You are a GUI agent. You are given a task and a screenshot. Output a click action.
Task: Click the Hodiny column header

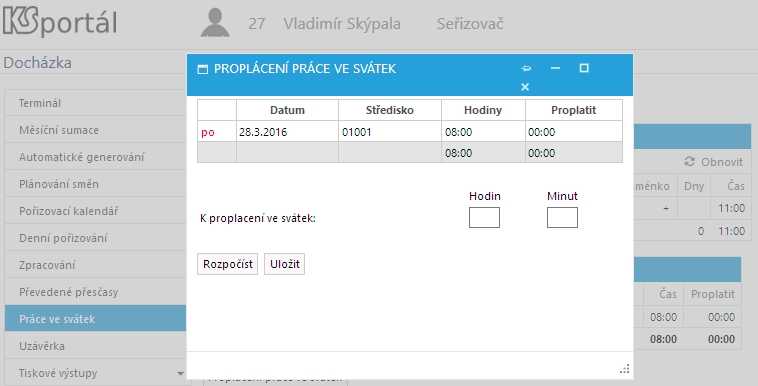point(483,110)
